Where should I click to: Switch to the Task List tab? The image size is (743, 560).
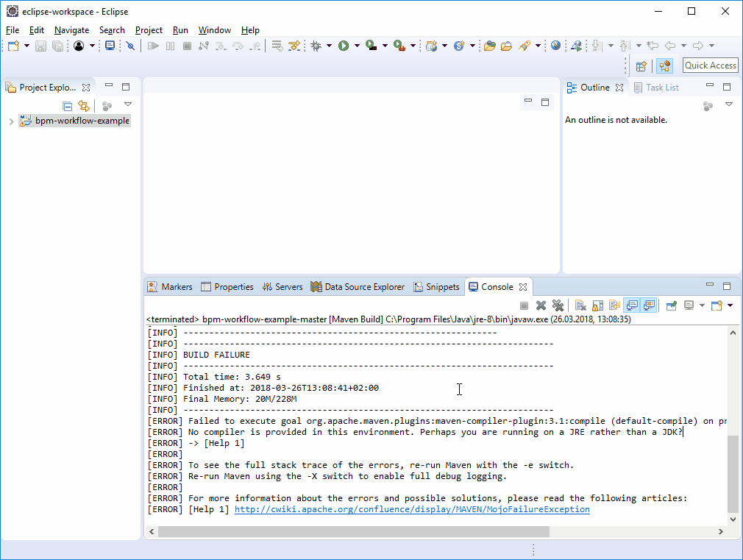point(656,88)
